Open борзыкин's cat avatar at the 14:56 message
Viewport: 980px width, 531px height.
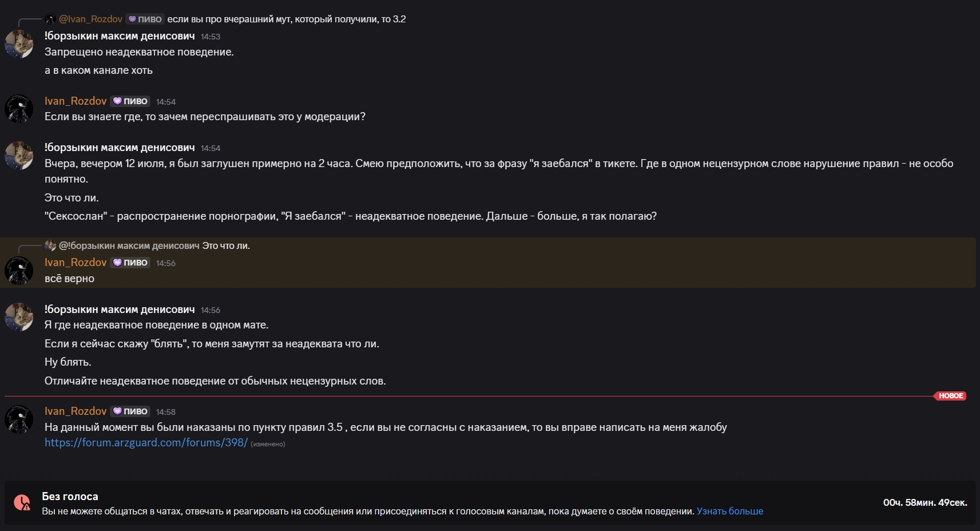(x=19, y=317)
